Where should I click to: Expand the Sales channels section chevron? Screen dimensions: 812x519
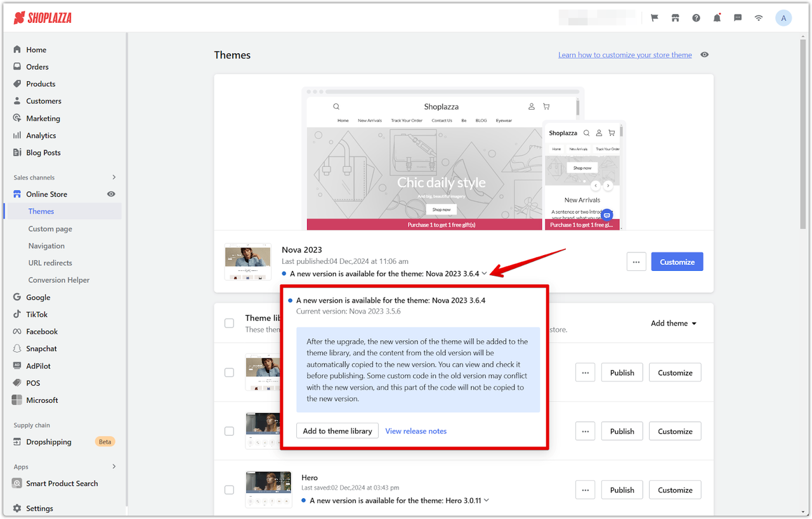114,178
